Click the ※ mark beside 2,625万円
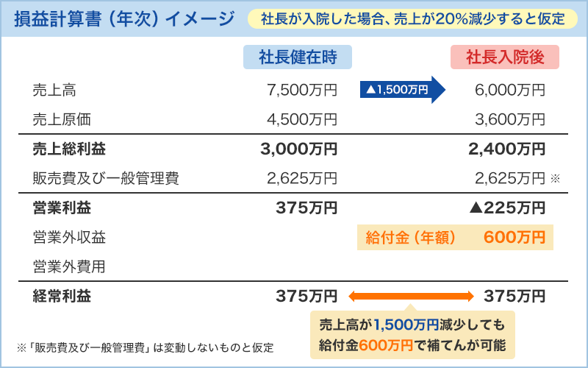 tap(555, 178)
